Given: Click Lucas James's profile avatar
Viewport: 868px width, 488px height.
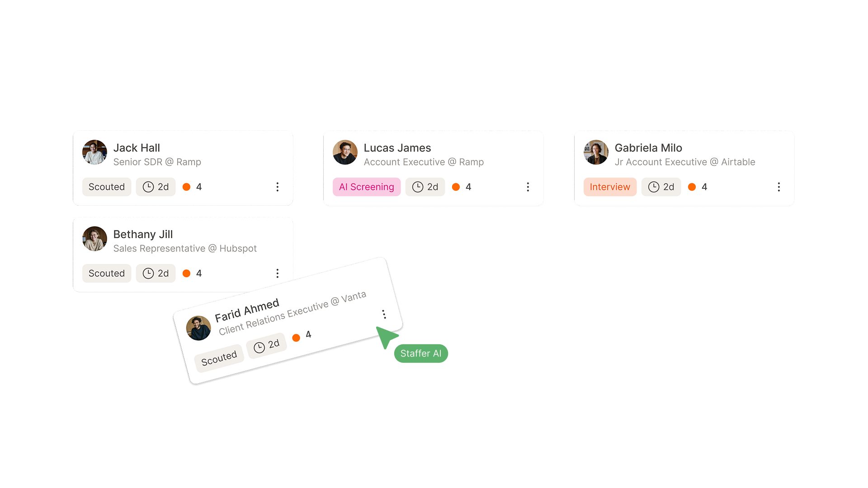Looking at the screenshot, I should (345, 152).
